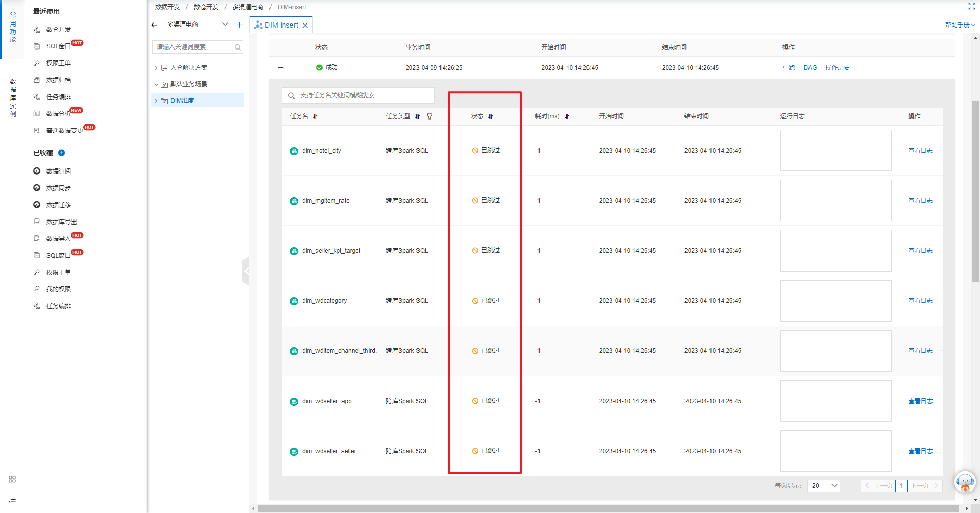Image resolution: width=980 pixels, height=513 pixels.
Task: Go back with the left arrow icon
Action: (x=154, y=25)
